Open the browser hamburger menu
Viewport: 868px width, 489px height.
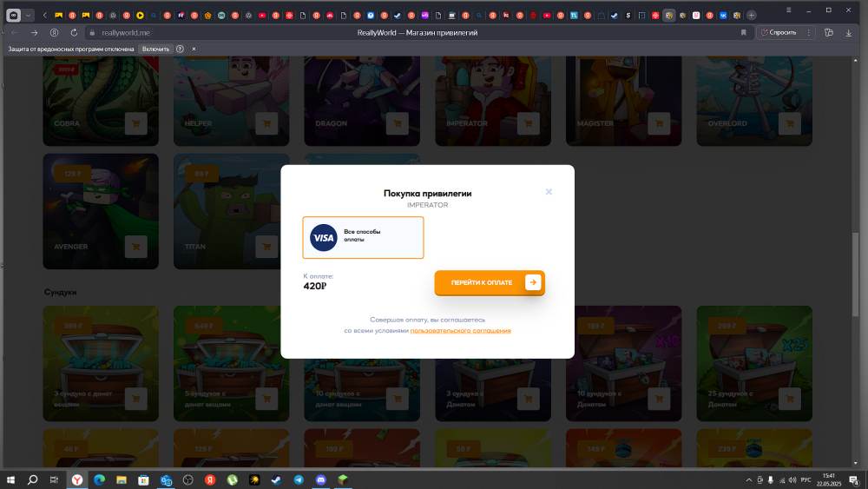pos(788,10)
